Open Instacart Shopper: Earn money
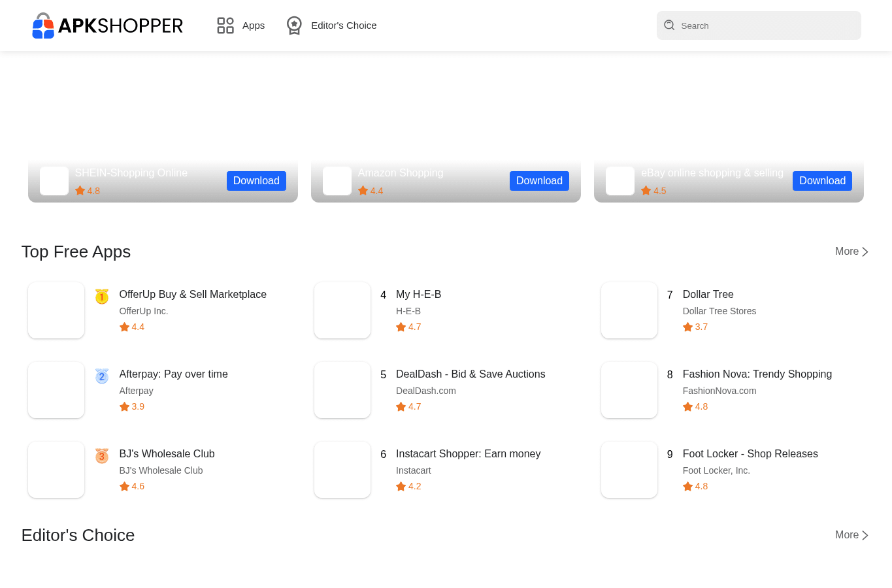 tap(469, 454)
